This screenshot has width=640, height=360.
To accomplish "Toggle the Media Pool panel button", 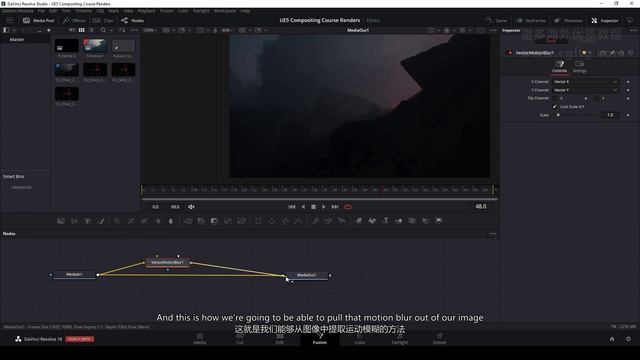I will [38, 20].
